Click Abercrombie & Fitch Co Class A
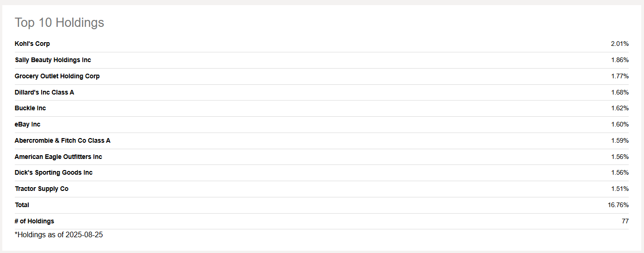Screen dimensions: 644x253 pyautogui.click(x=62, y=140)
